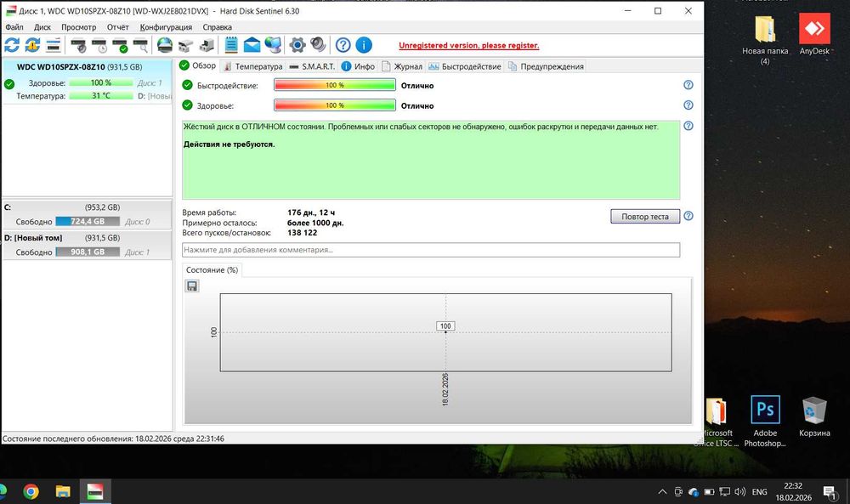Switch to the Предупреждения tab
Viewport: 850px width, 504px height.
click(546, 66)
